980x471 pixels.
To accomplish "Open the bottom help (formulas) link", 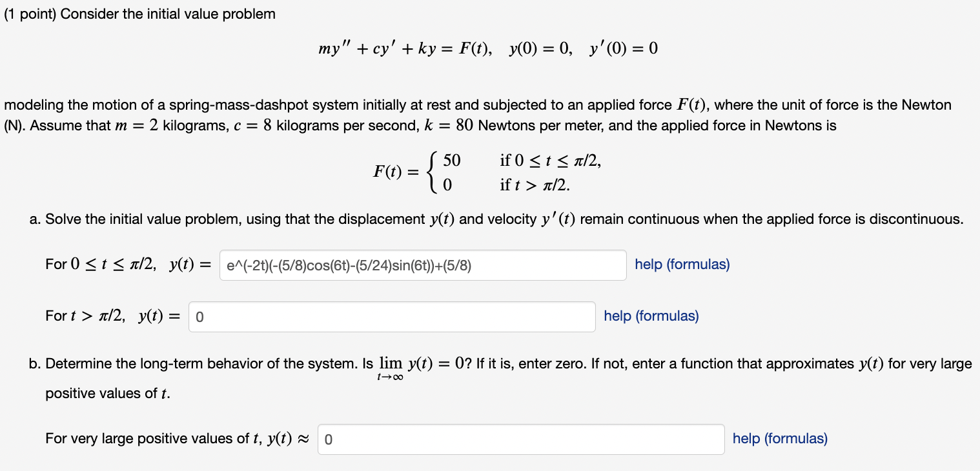I will click(x=780, y=438).
